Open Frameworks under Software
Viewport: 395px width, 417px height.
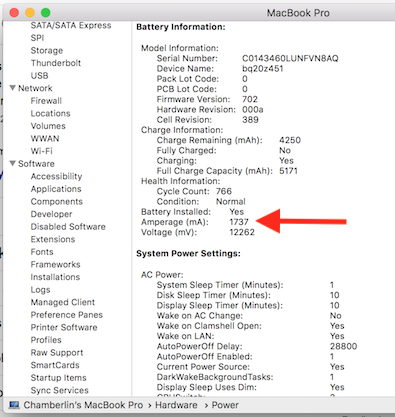[x=55, y=265]
